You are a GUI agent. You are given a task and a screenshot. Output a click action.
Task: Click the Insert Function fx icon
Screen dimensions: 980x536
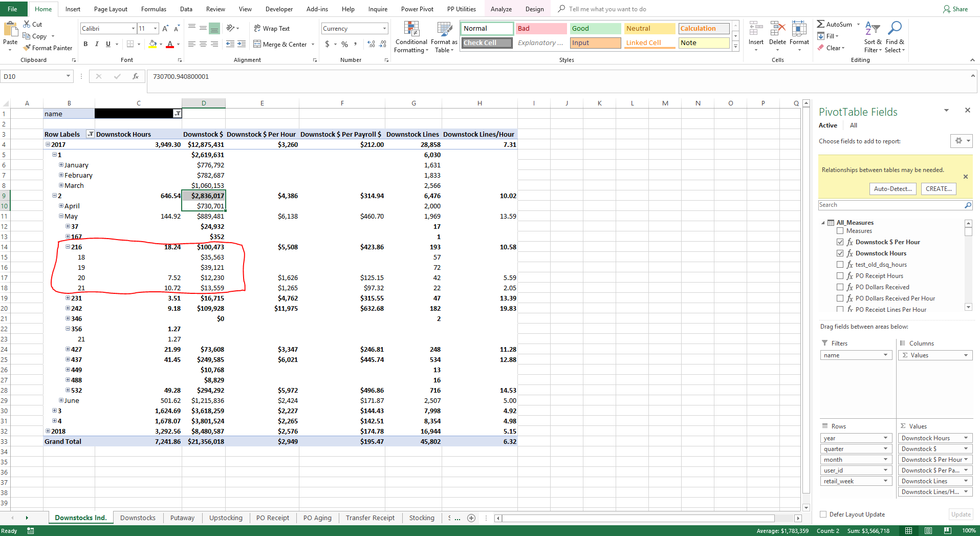135,76
